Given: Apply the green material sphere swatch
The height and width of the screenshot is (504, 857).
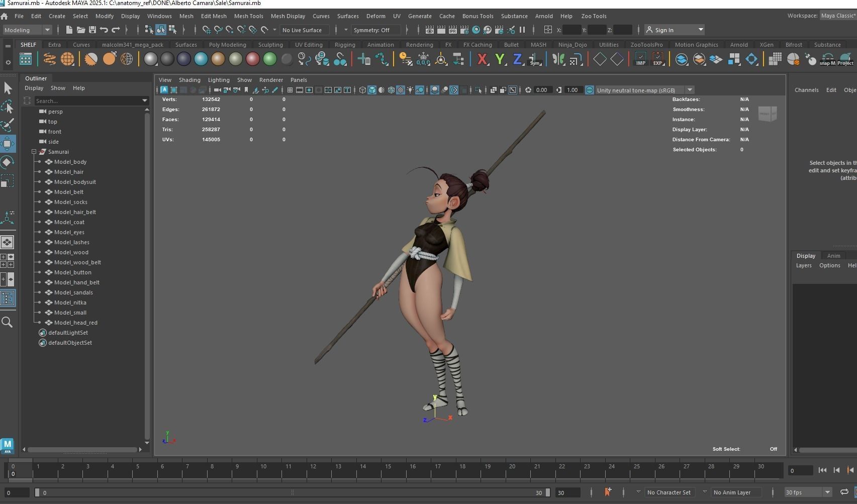Looking at the screenshot, I should [269, 59].
